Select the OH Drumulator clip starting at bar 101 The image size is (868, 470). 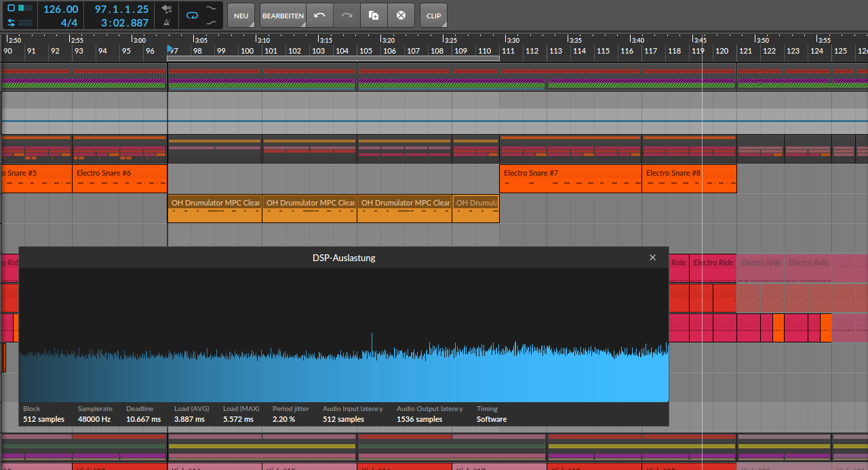(x=309, y=209)
